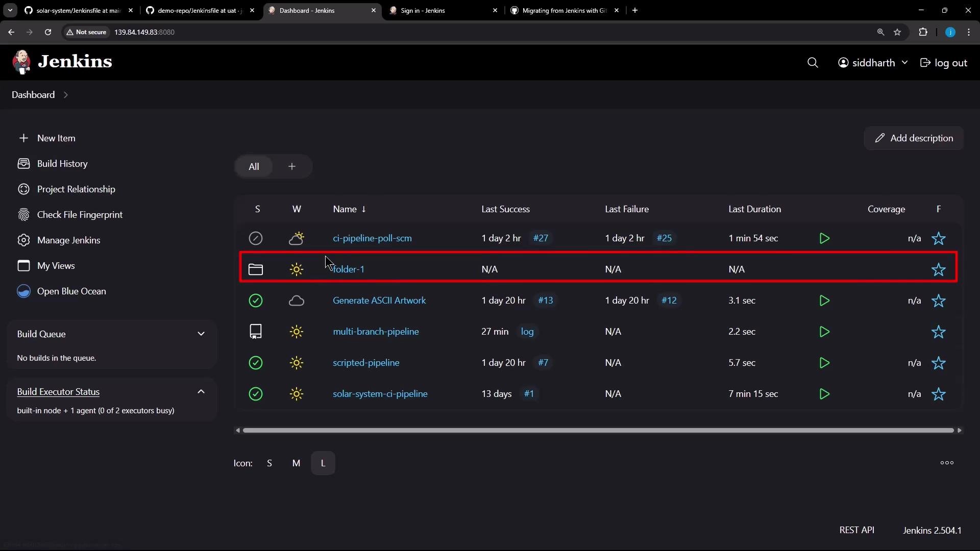Click the Jenkins logo icon
Viewport: 980px width, 551px height.
point(21,62)
